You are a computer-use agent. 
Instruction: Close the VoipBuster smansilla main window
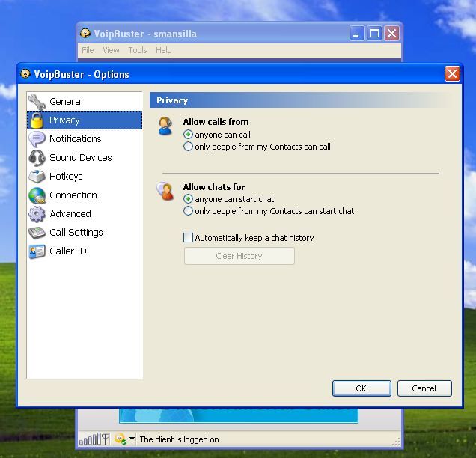392,33
